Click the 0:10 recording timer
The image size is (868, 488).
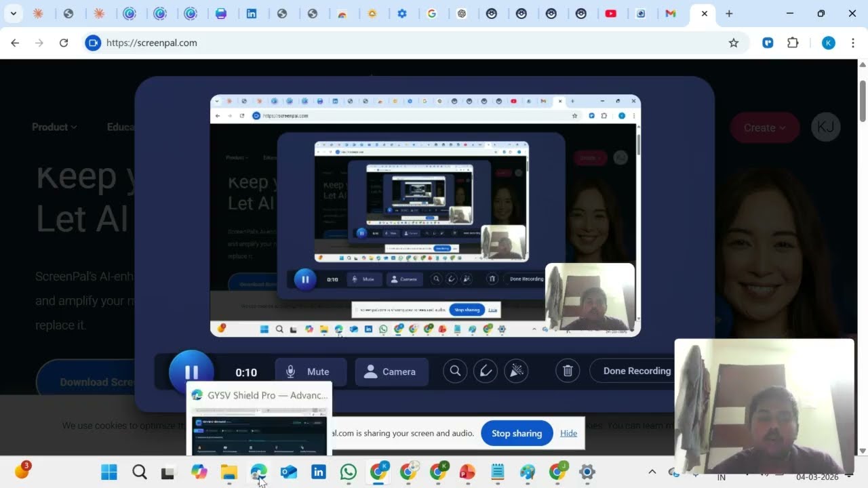(246, 372)
